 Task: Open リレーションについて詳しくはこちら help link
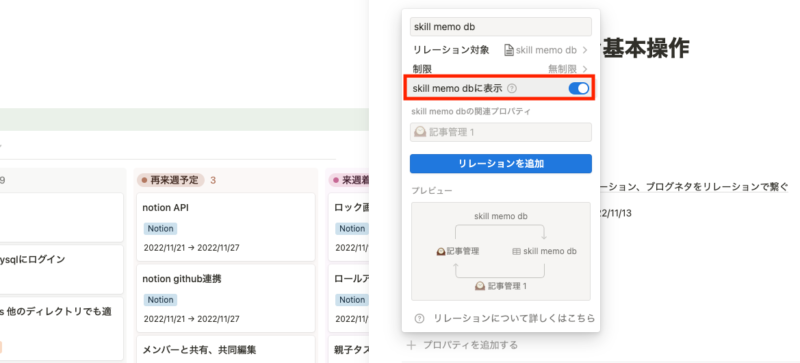514,319
